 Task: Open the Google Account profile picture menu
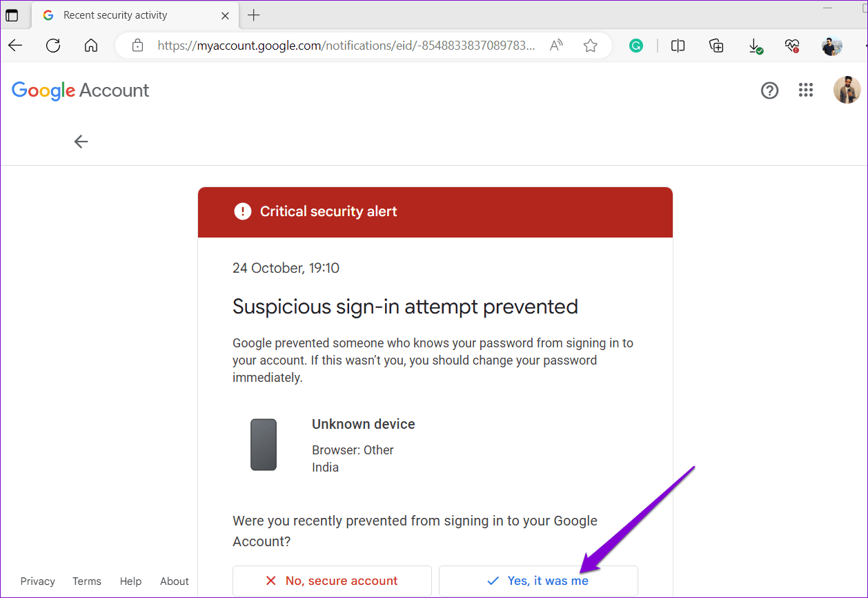coord(847,90)
